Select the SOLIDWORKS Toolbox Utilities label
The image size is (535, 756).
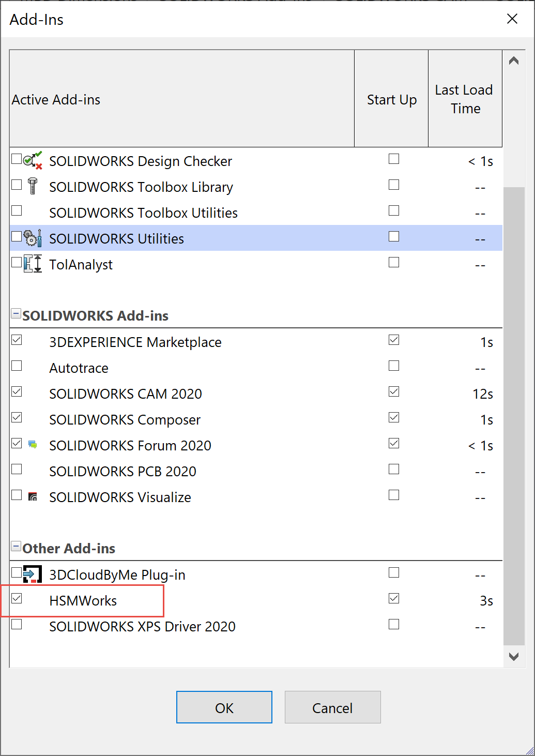[144, 213]
